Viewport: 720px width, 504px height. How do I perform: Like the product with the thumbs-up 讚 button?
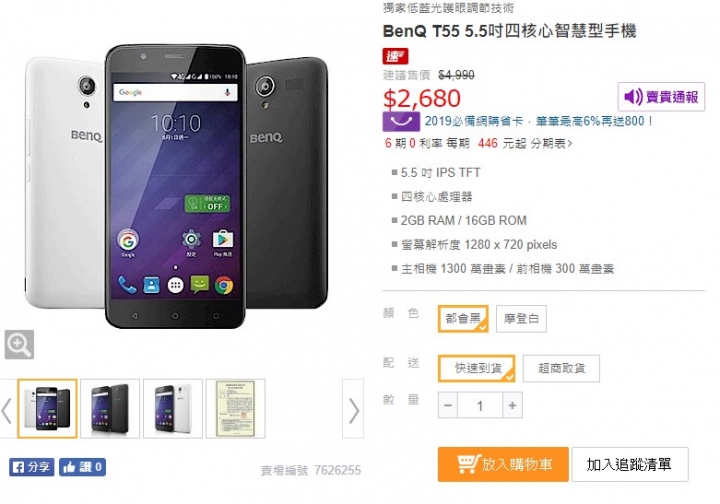tap(82, 467)
